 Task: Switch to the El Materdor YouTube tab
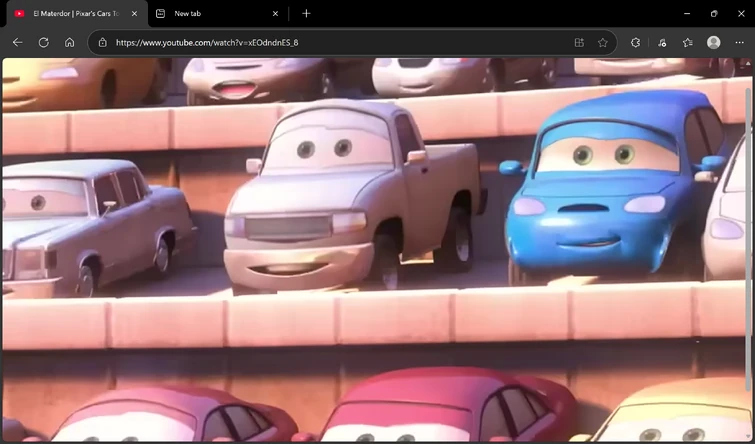[x=76, y=13]
